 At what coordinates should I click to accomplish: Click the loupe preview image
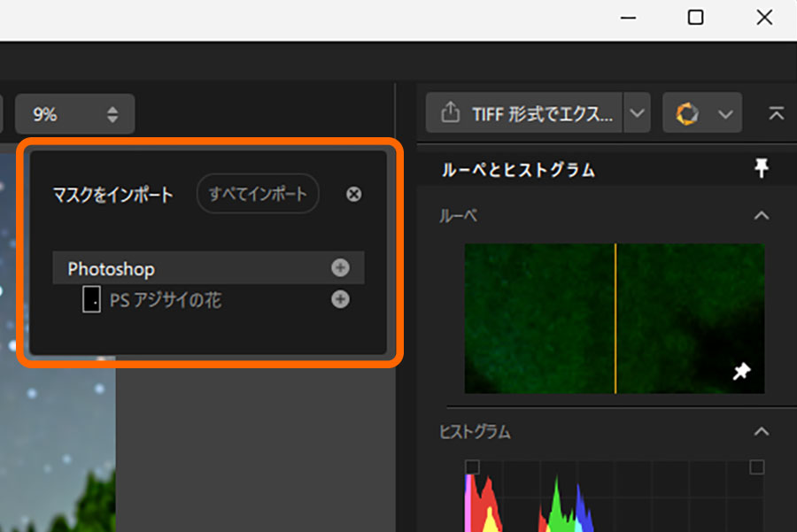click(615, 318)
